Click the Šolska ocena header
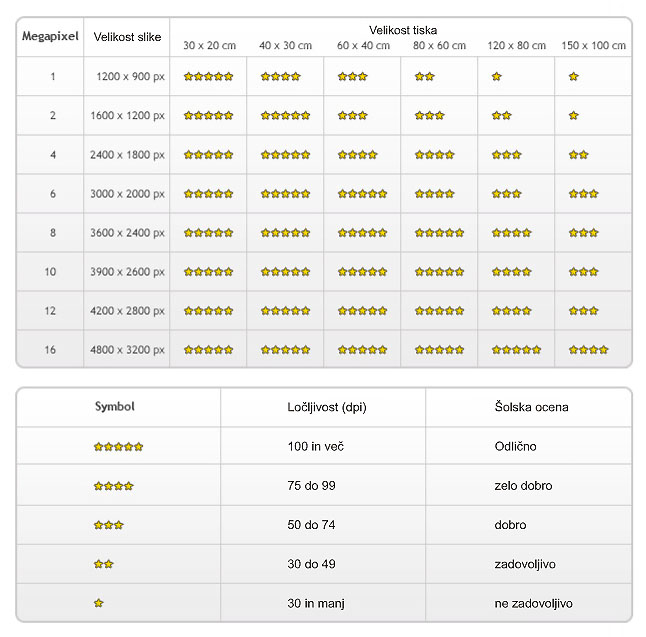This screenshot has width=646, height=637. coord(531,407)
